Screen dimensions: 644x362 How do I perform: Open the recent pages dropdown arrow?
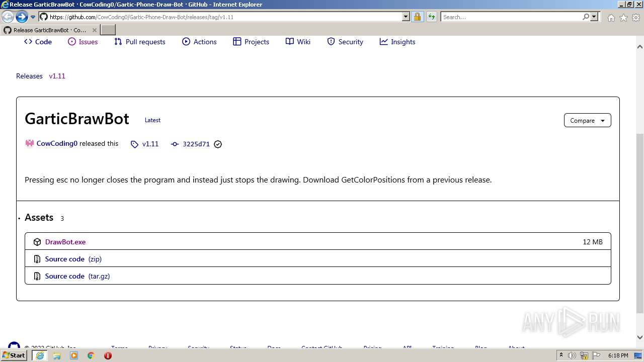[x=33, y=17]
